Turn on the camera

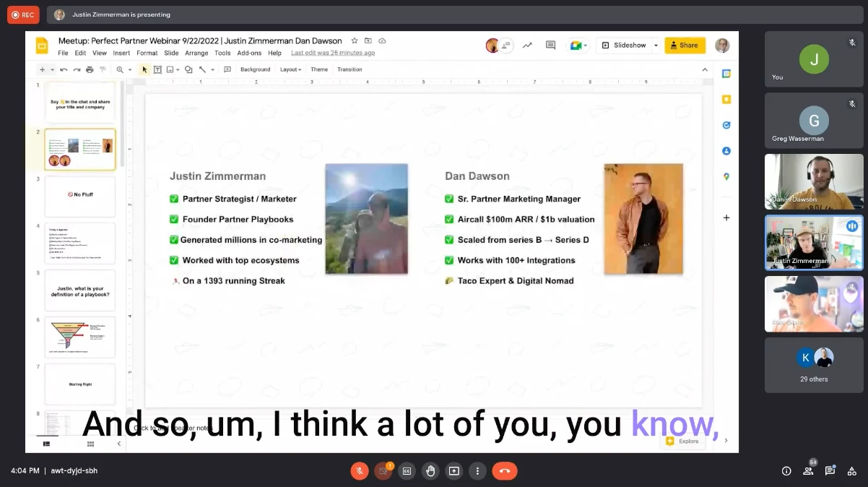pos(383,471)
